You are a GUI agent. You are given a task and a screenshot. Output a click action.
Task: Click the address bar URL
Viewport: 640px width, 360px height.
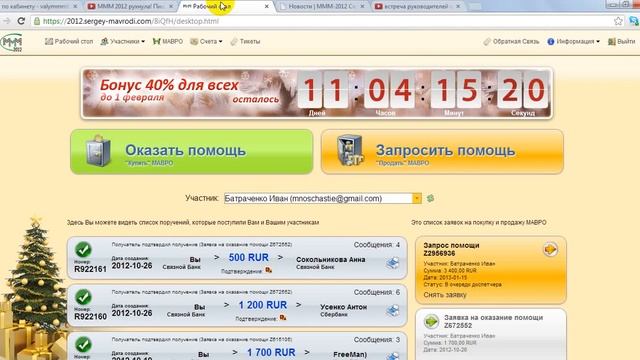[131, 21]
